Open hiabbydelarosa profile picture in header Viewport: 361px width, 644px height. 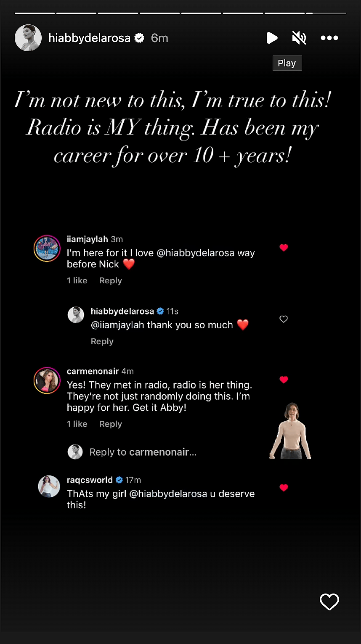point(28,38)
